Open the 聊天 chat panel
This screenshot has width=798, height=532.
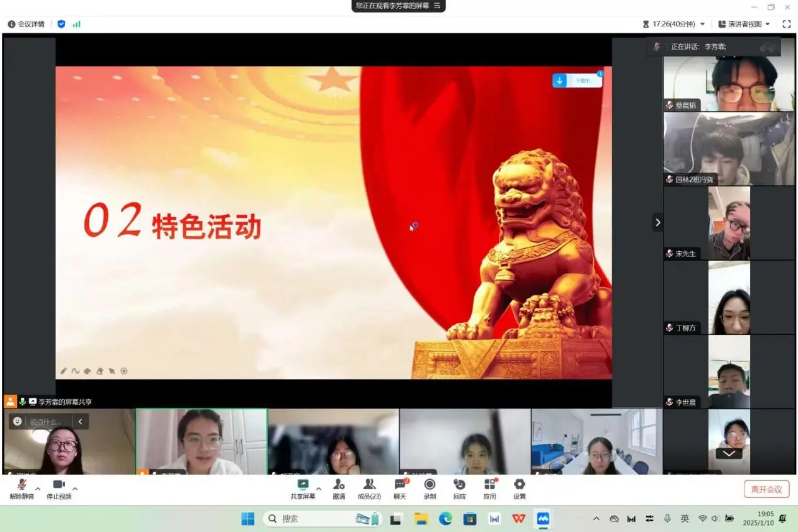pos(400,488)
